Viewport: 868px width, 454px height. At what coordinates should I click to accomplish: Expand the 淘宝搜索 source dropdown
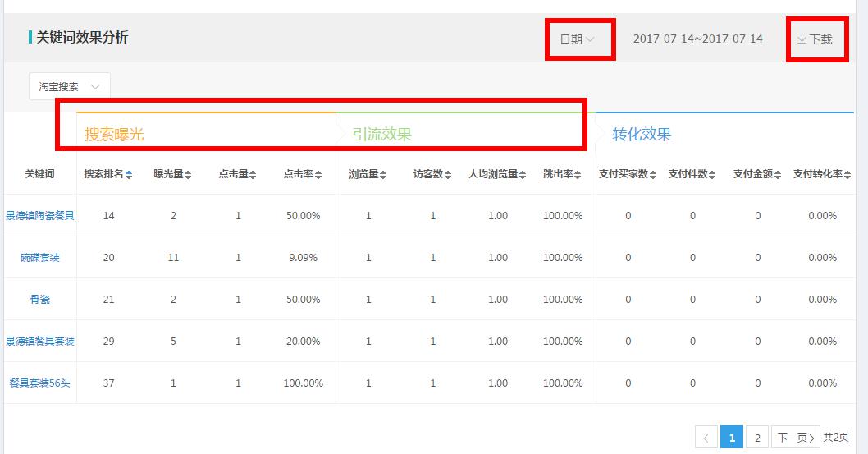click(x=70, y=86)
